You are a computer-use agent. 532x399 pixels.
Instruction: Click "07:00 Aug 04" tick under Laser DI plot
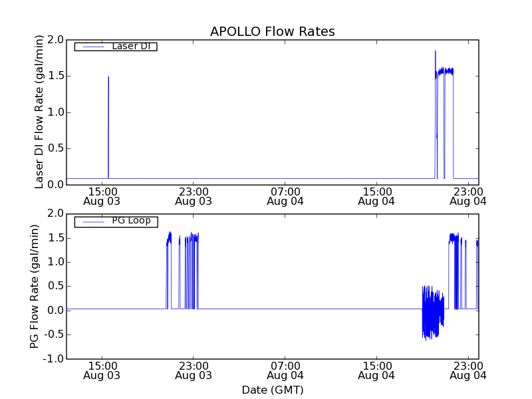click(x=285, y=197)
